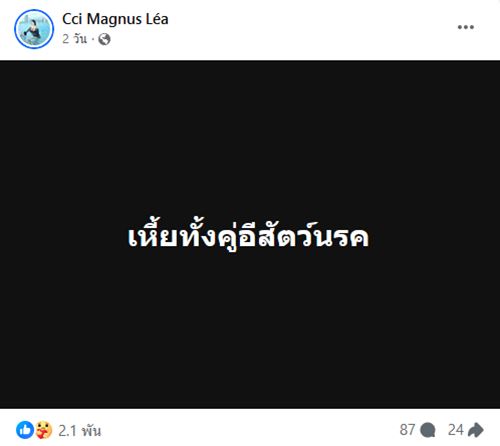Click the care hug emoji reaction icon
Image resolution: width=500 pixels, height=446 pixels.
click(44, 430)
